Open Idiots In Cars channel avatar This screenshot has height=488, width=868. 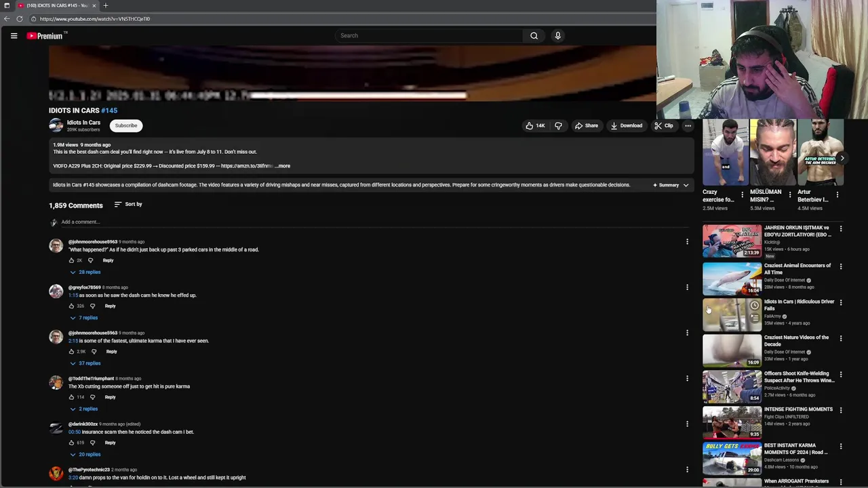(x=56, y=125)
